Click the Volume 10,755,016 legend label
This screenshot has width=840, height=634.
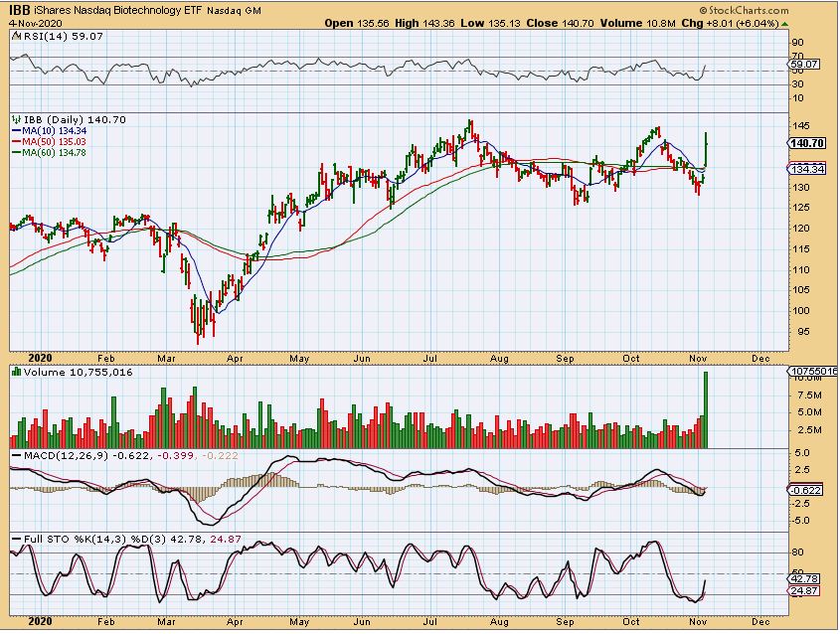tap(78, 373)
